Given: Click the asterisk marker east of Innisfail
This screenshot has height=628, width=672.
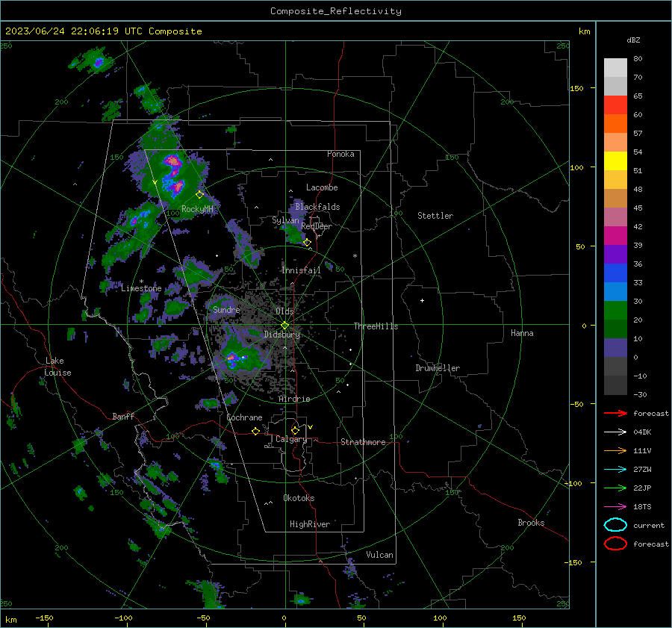Looking at the screenshot, I should [x=355, y=256].
